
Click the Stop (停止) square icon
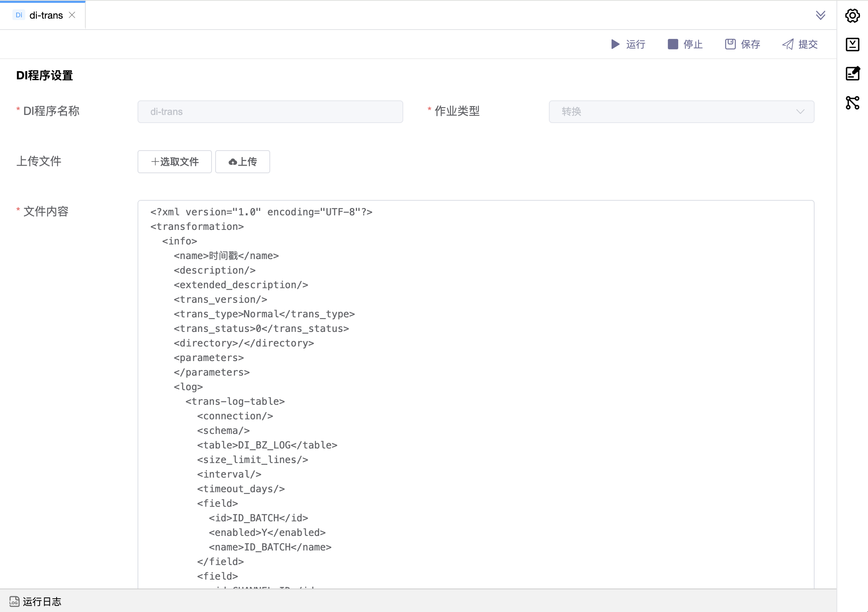(x=673, y=44)
